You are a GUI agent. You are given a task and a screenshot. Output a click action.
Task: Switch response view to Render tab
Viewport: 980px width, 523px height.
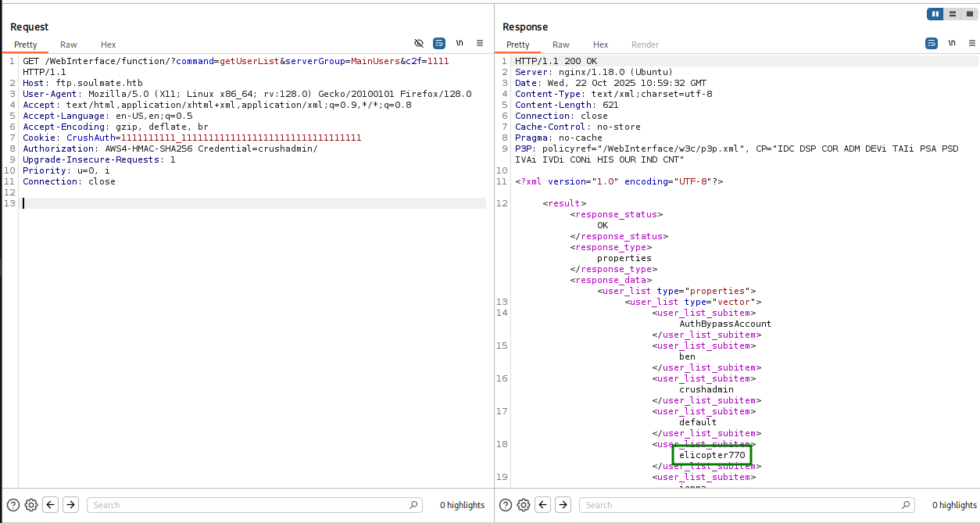[645, 45]
